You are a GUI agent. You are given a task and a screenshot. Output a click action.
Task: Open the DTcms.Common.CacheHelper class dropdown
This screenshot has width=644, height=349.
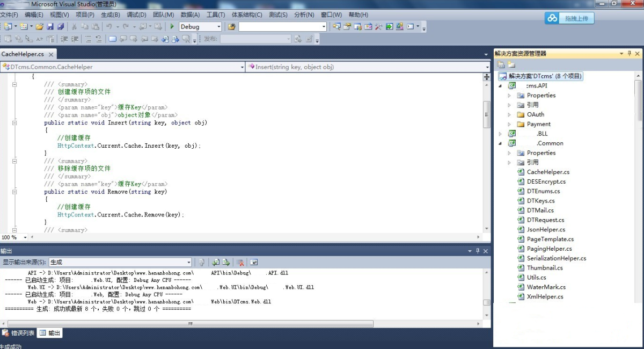242,67
